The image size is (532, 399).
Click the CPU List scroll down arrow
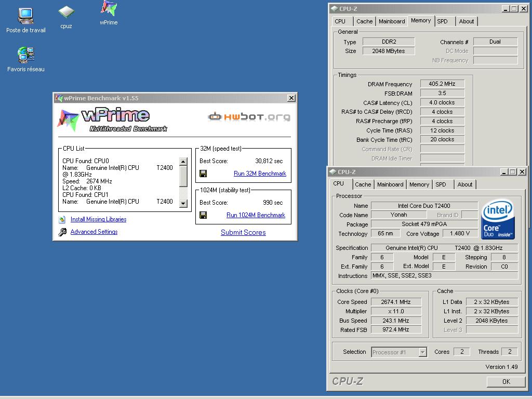click(183, 204)
